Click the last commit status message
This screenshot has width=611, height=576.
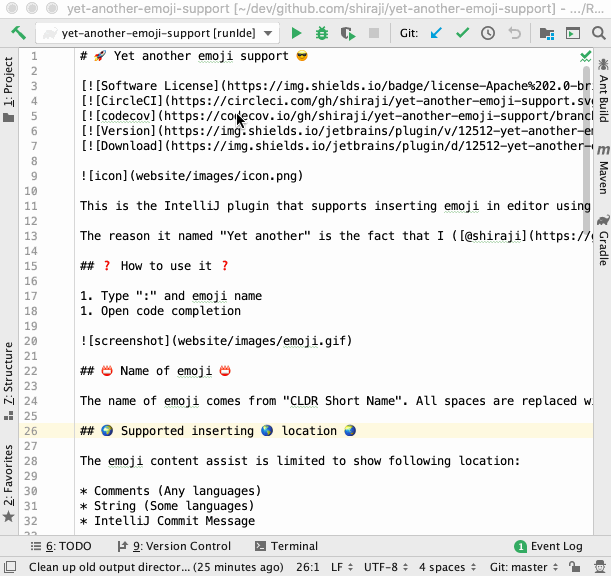pos(156,567)
